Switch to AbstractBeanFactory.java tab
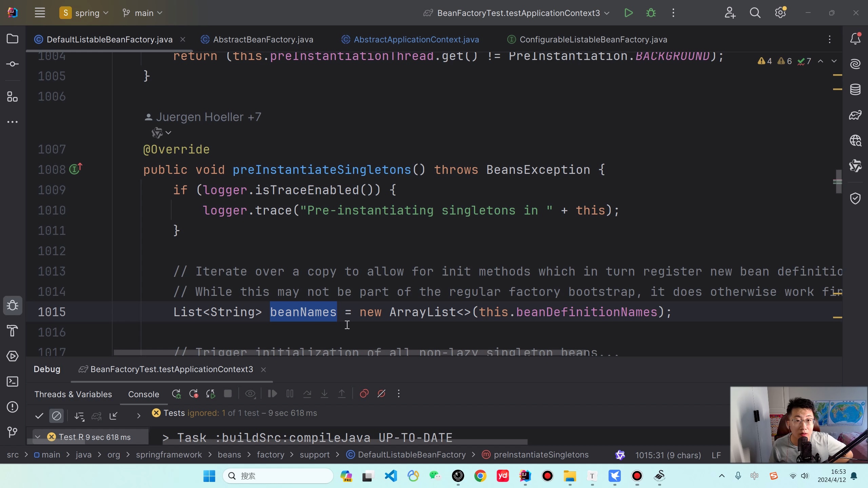The width and height of the screenshot is (868, 488). point(263,40)
